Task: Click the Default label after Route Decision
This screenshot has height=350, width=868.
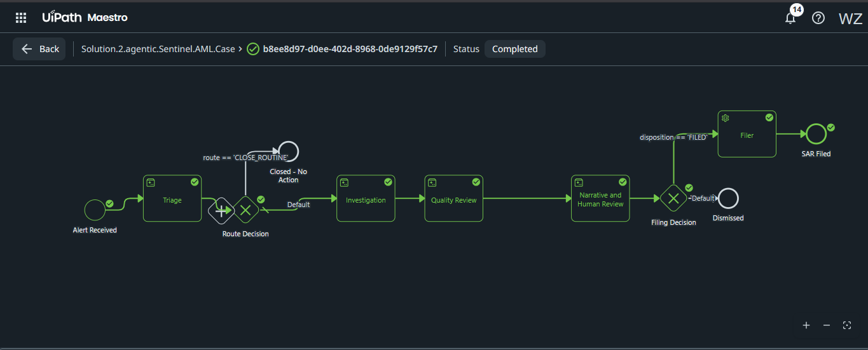Action: coord(299,205)
